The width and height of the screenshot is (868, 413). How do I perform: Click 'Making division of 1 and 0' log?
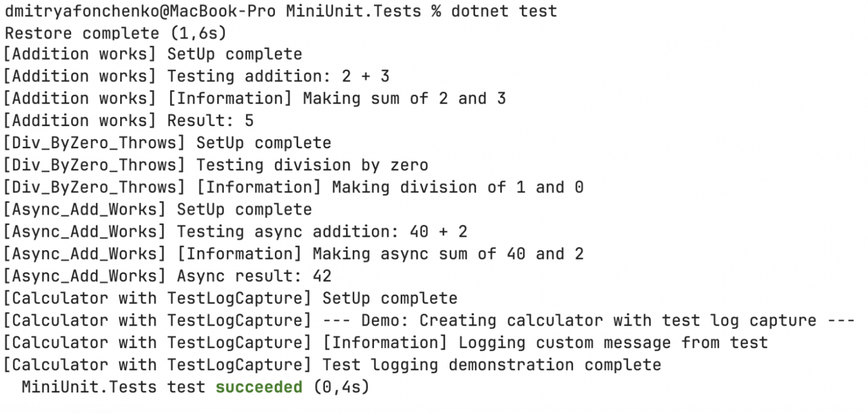(458, 188)
